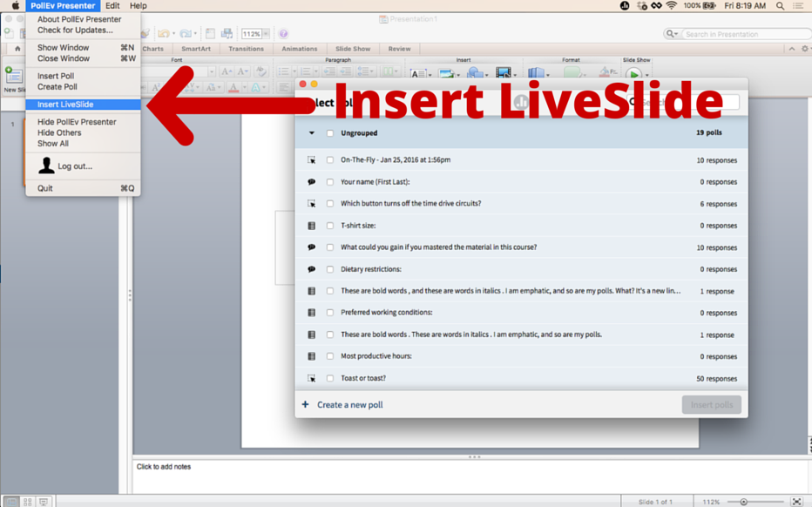Click the multiple choice icon beside T-shirt size
This screenshot has width=812, height=507.
311,225
